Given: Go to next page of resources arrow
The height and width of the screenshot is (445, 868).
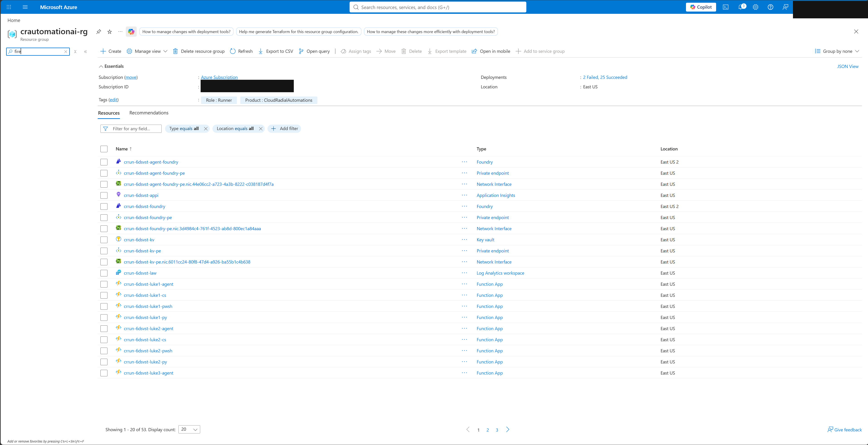Looking at the screenshot, I should pyautogui.click(x=508, y=430).
